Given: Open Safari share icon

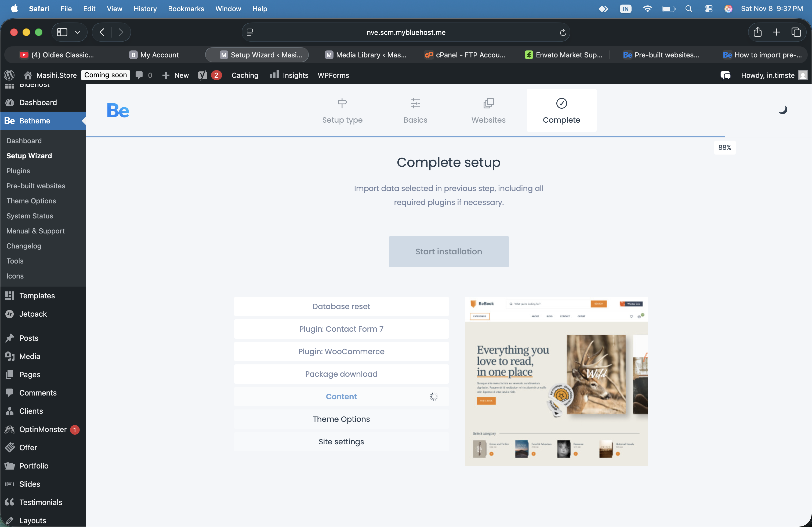Looking at the screenshot, I should 757,32.
